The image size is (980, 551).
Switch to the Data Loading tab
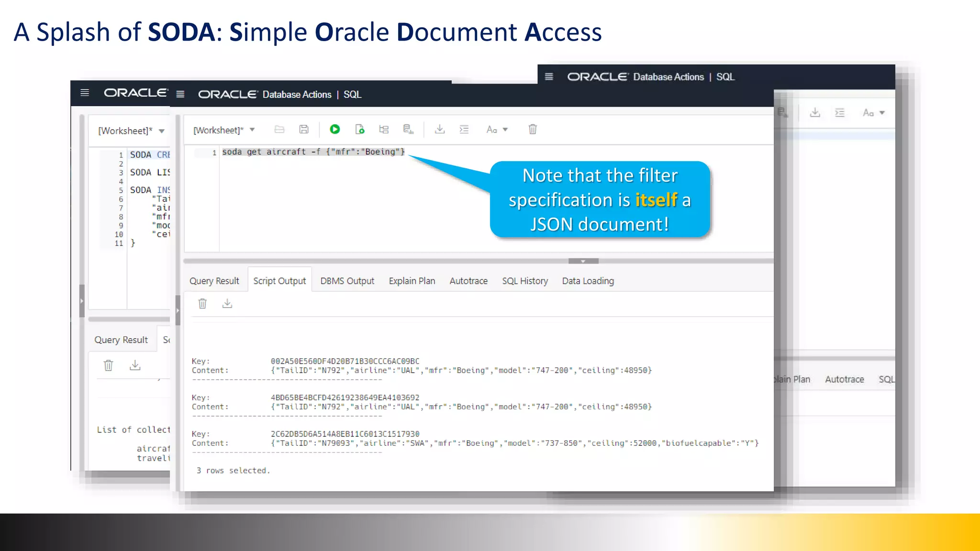(x=588, y=281)
